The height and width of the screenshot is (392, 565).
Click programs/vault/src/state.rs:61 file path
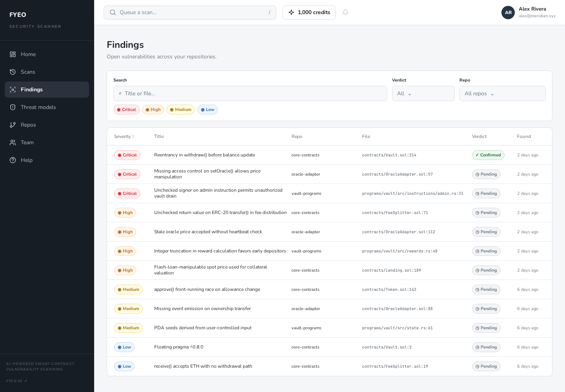[397, 328]
